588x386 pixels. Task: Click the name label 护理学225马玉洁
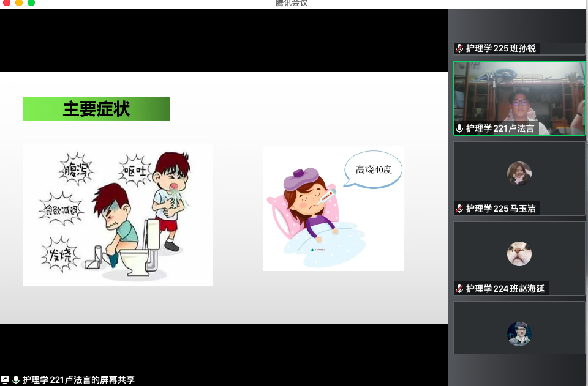(x=500, y=209)
